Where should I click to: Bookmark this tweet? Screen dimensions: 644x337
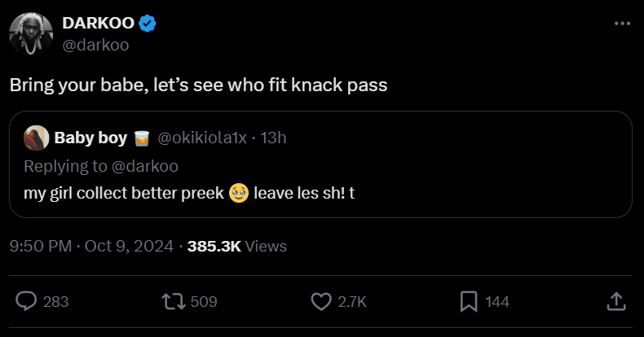469,301
